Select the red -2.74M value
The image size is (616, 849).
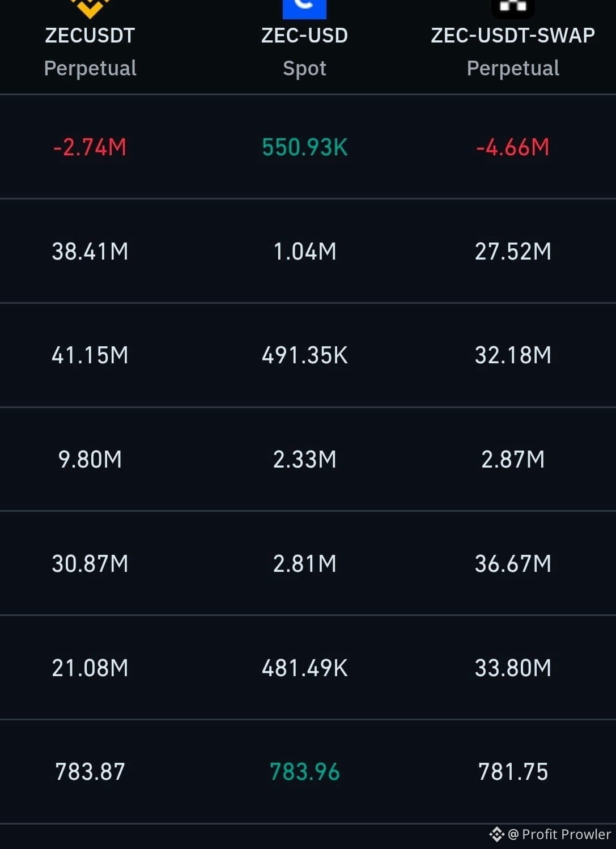(90, 147)
